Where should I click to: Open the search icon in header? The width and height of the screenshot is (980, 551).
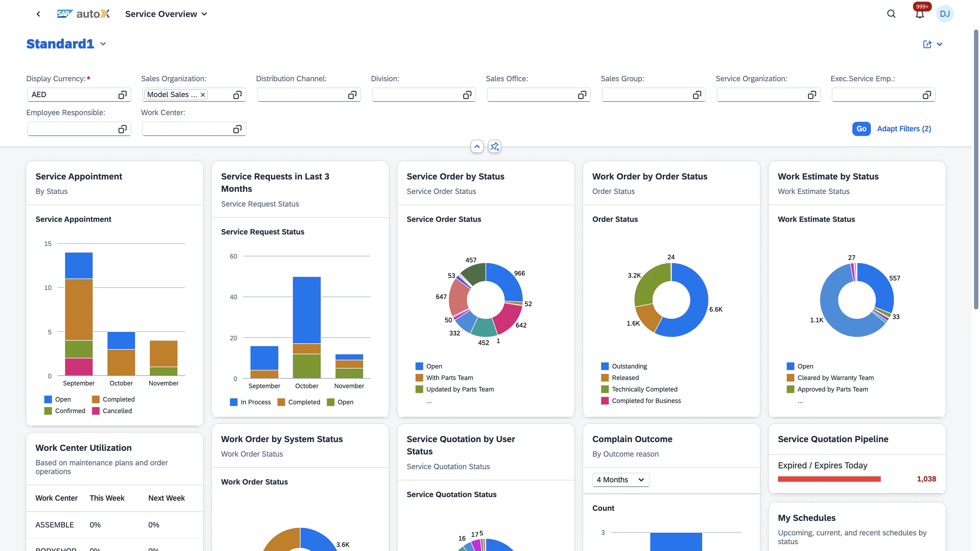891,14
